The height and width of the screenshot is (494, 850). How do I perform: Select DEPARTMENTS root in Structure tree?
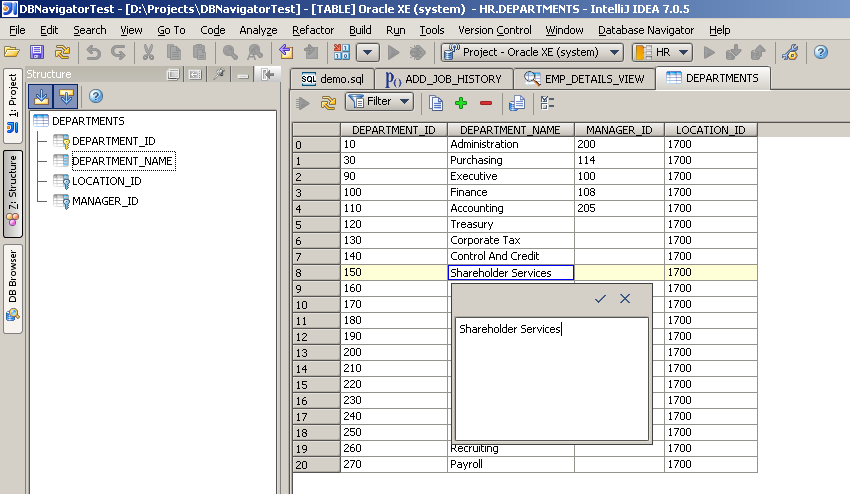point(88,121)
